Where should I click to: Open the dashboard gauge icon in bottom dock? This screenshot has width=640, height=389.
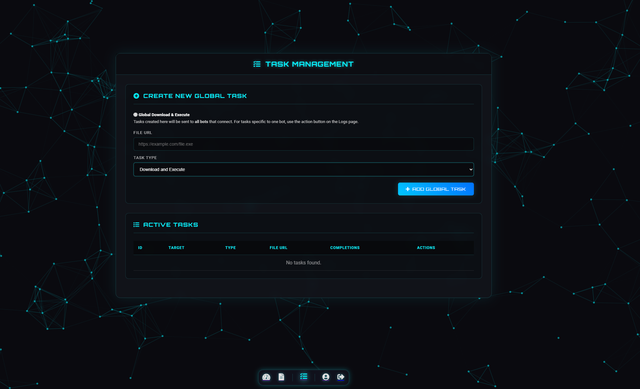coord(266,377)
